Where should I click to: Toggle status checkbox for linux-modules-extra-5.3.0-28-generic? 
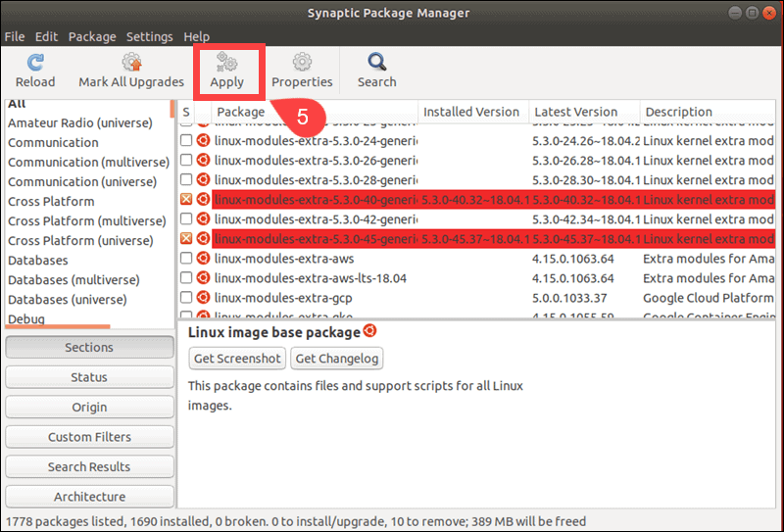pos(186,179)
